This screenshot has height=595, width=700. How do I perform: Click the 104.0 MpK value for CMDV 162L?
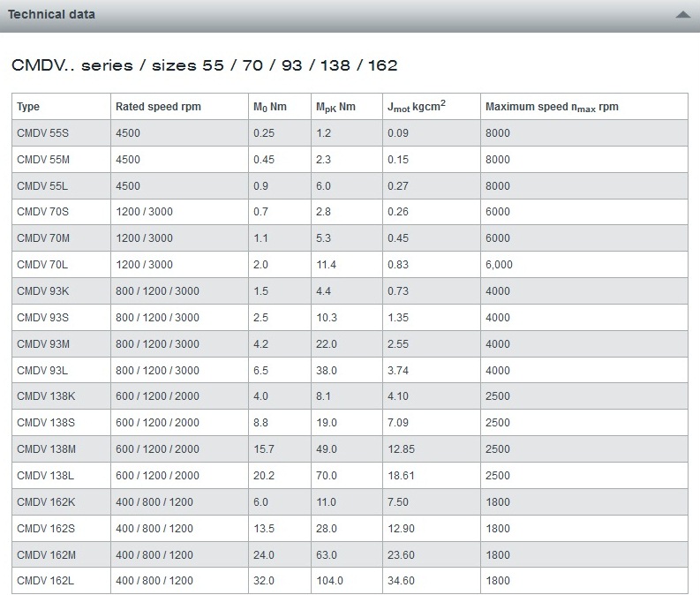pyautogui.click(x=329, y=580)
